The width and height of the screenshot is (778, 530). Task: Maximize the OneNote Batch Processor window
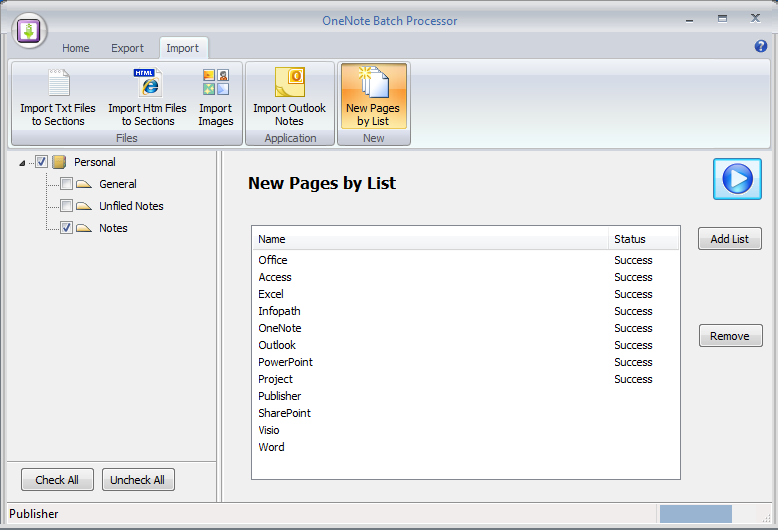[x=722, y=19]
